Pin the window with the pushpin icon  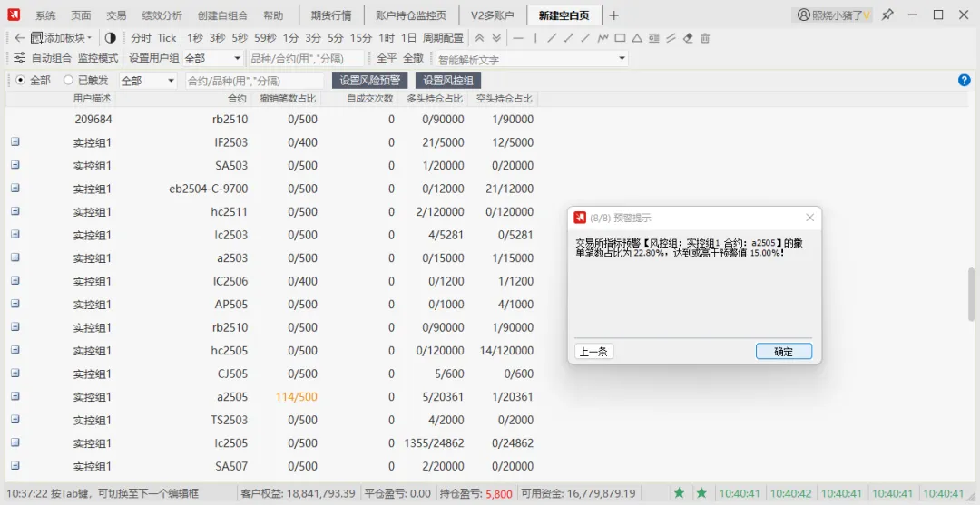(887, 15)
